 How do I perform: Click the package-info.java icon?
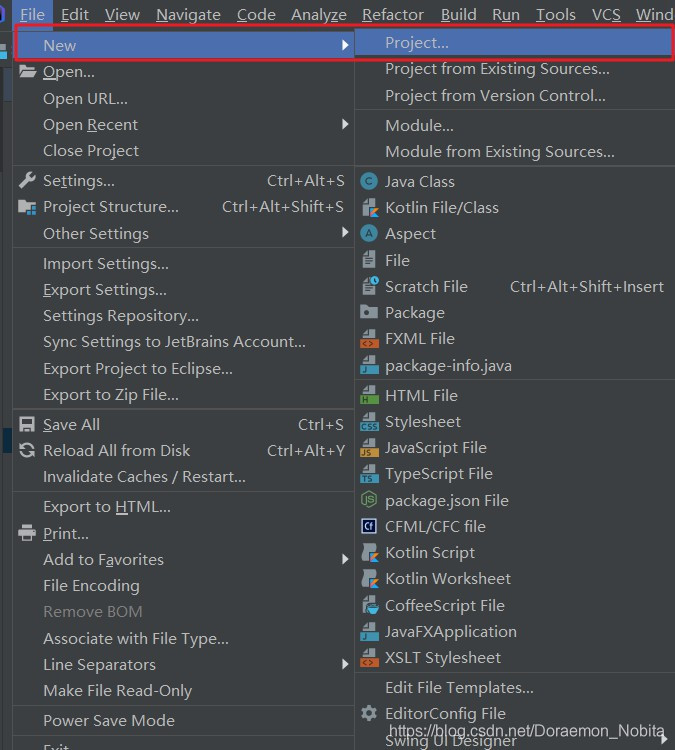[x=369, y=365]
